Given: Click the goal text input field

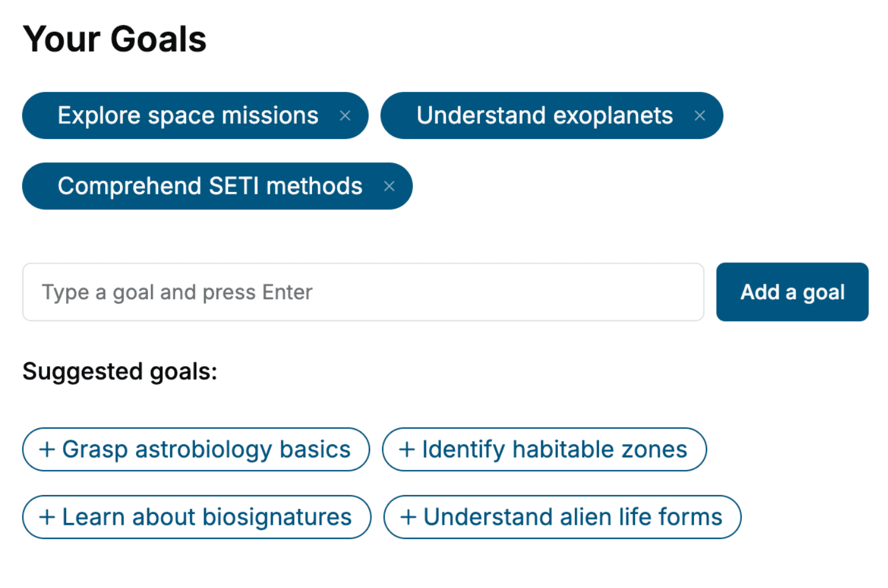Looking at the screenshot, I should coord(363,292).
